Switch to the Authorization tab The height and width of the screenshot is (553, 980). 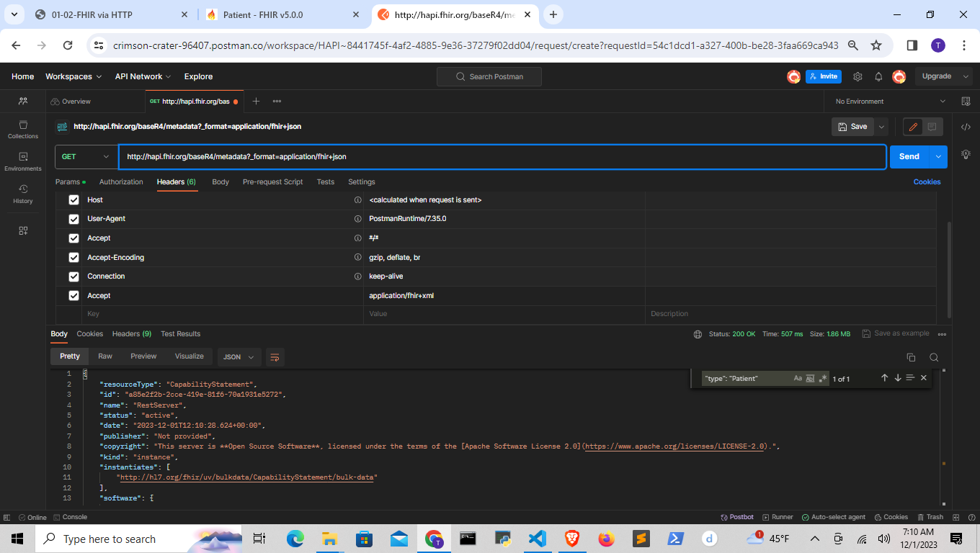pyautogui.click(x=121, y=182)
